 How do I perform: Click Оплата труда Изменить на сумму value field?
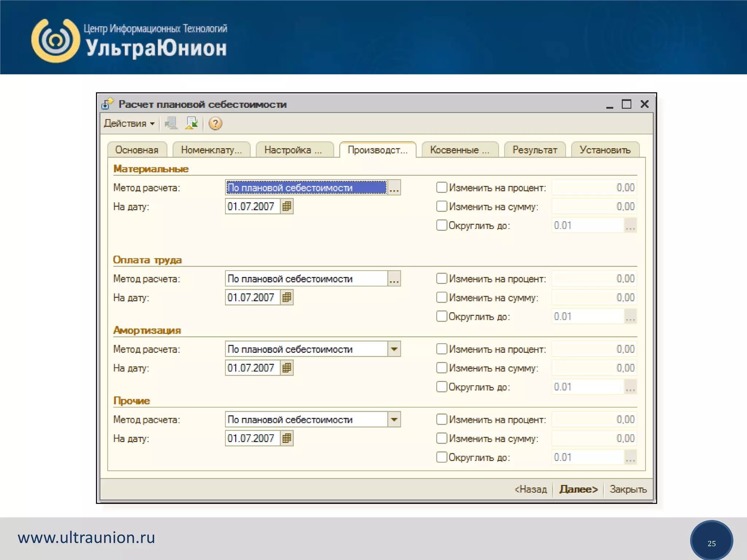tap(594, 297)
